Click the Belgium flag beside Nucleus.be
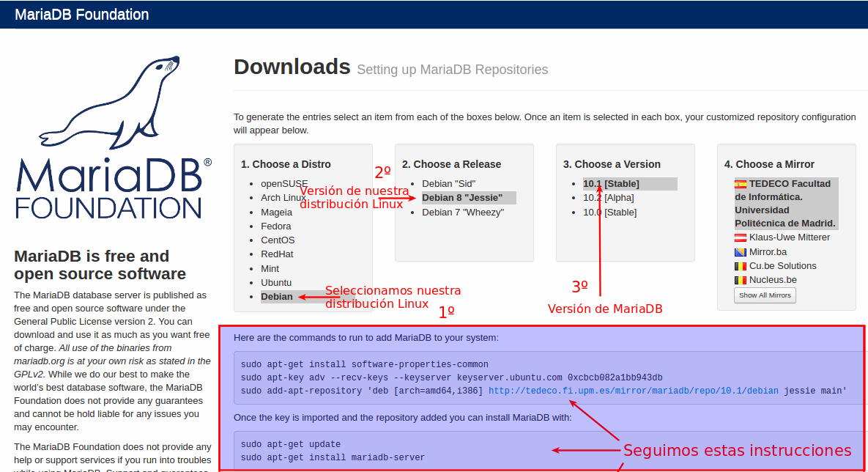The image size is (868, 472). pyautogui.click(x=741, y=280)
